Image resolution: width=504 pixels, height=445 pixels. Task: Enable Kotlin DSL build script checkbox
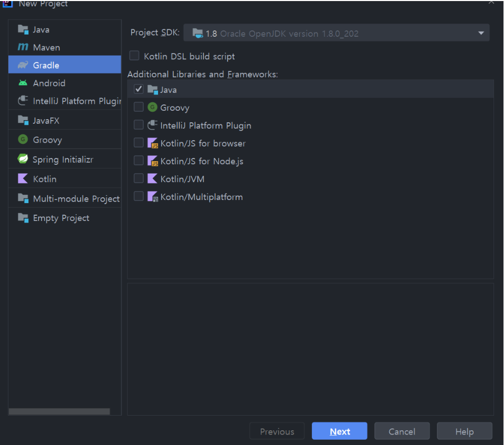coord(134,56)
